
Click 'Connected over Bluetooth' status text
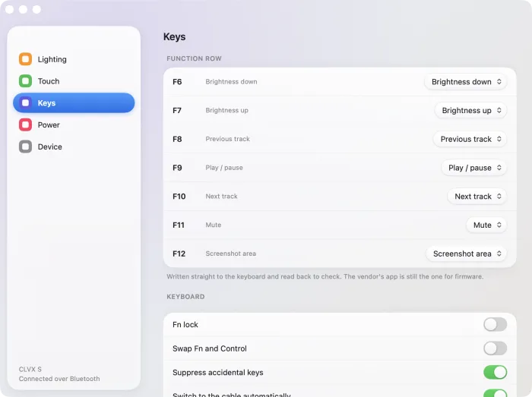[x=59, y=379]
